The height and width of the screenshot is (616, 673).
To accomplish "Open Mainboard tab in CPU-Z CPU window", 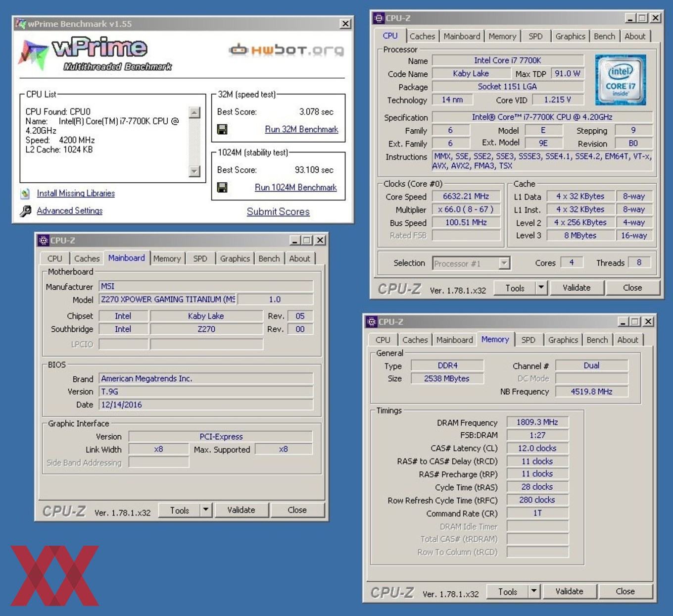I will point(462,36).
